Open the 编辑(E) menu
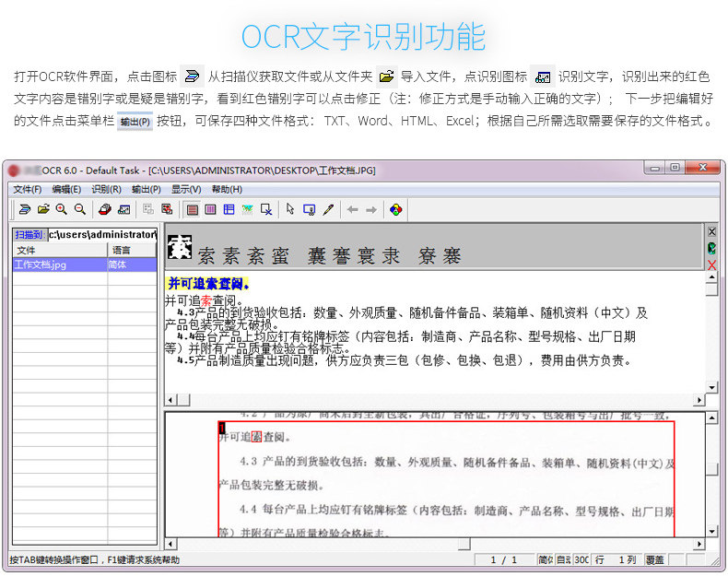Image resolution: width=728 pixels, height=588 pixels. point(66,189)
